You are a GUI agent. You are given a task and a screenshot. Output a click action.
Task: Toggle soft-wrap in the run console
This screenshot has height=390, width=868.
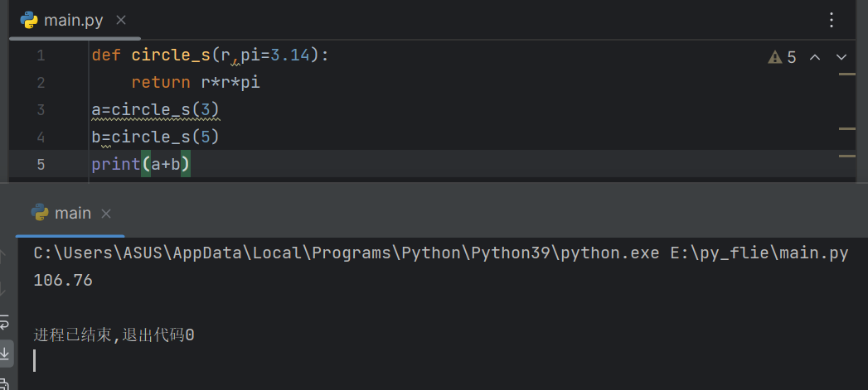[4, 322]
